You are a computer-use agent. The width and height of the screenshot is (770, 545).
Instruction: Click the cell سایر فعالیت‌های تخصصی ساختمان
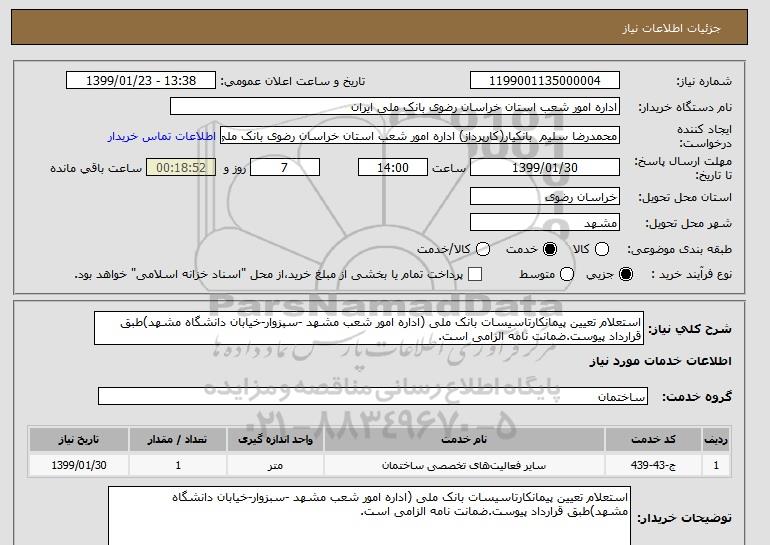tap(464, 465)
